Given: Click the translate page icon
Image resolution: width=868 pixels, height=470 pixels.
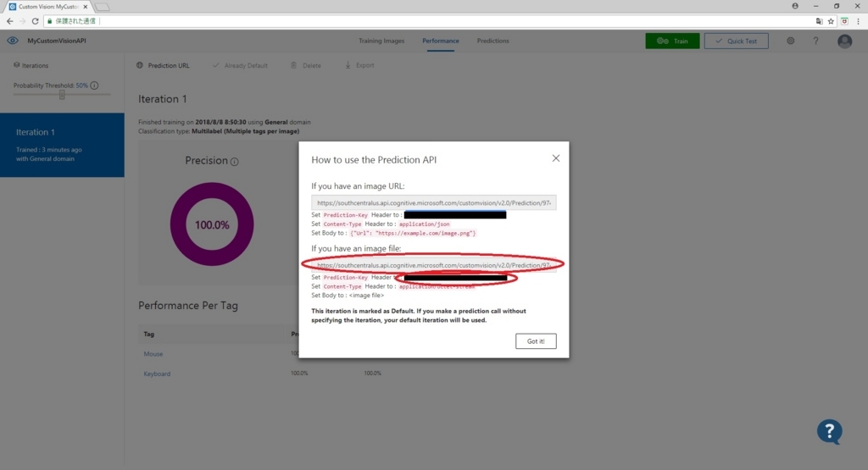Looking at the screenshot, I should (x=820, y=21).
